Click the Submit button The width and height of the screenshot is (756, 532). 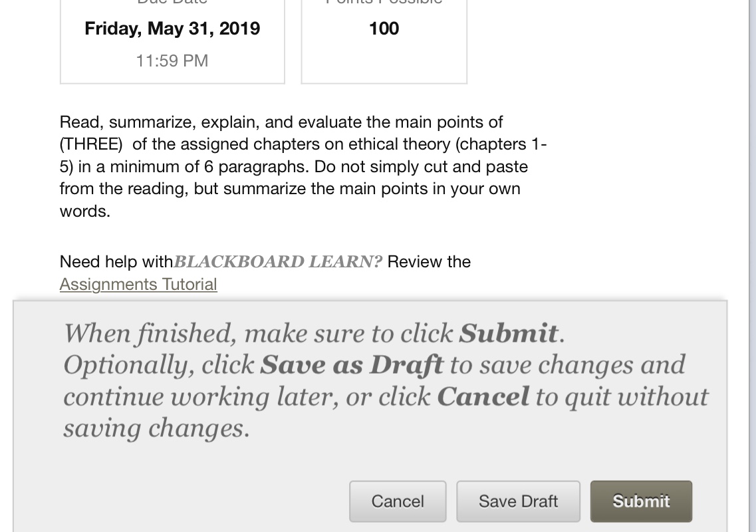[641, 501]
